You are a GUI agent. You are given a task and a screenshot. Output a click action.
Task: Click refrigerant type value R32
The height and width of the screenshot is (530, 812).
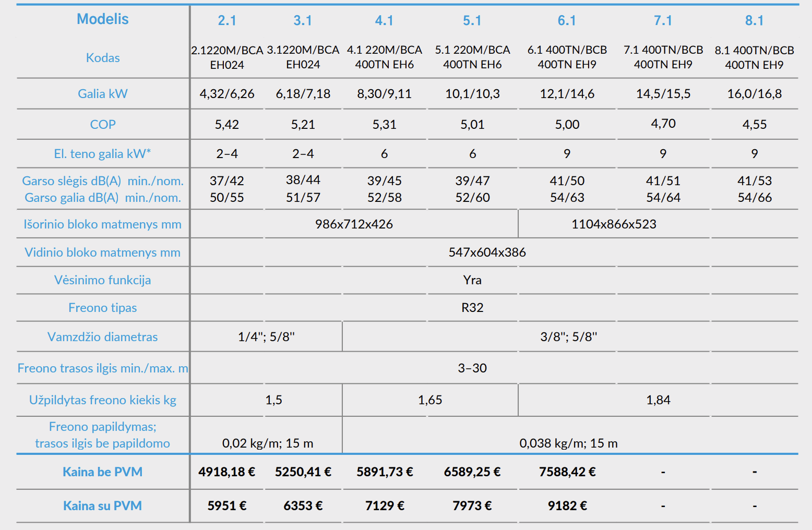point(472,308)
